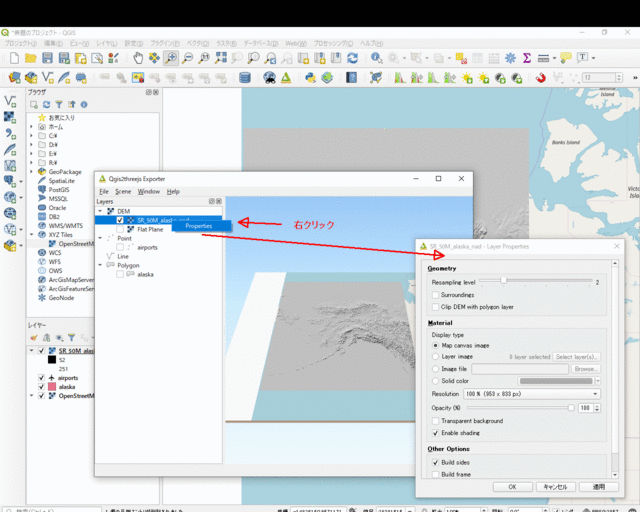Click the Add Raster Layer icon in the left sidebar
The image size is (640, 512).
click(10, 118)
